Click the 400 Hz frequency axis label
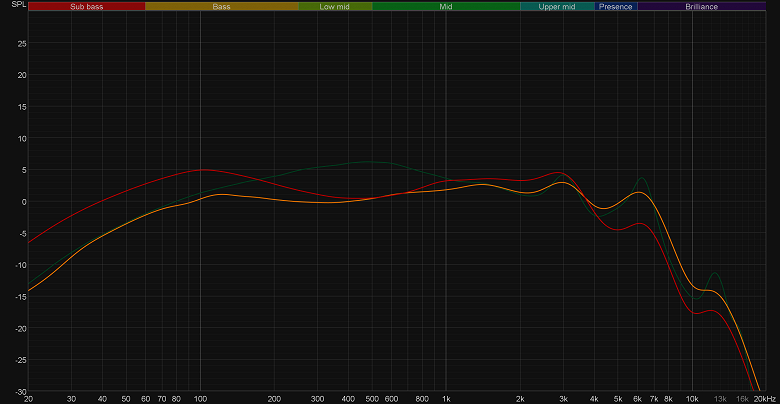The image size is (780, 404). (348, 399)
